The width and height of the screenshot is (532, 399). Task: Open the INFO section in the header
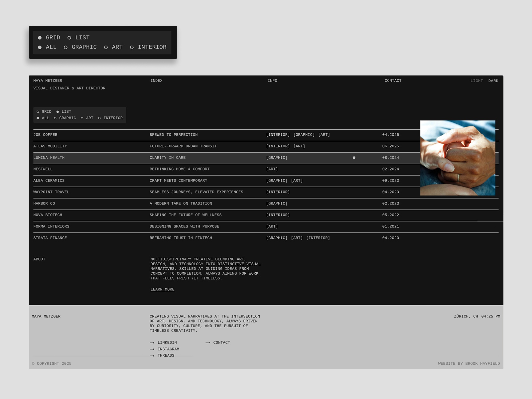[272, 80]
